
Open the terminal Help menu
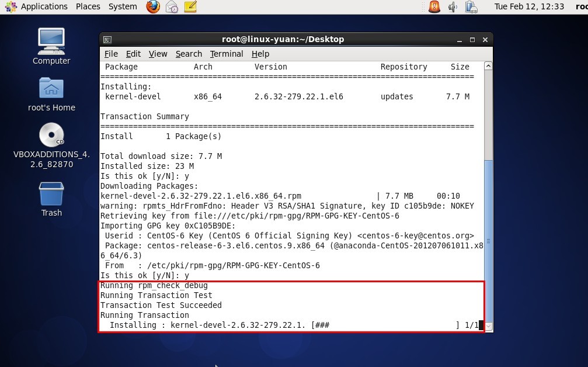[260, 54]
